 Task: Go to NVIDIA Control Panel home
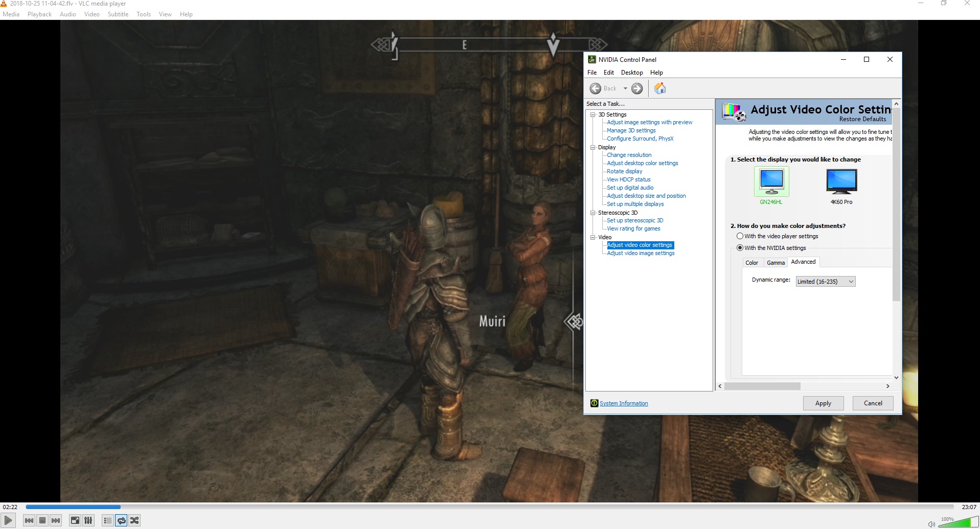pos(660,88)
